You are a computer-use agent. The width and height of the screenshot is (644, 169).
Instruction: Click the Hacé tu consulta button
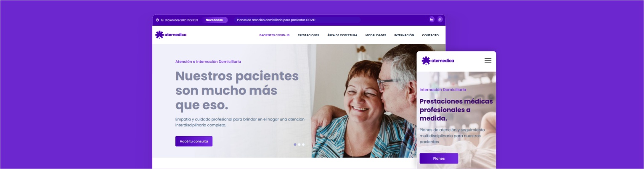(x=194, y=141)
